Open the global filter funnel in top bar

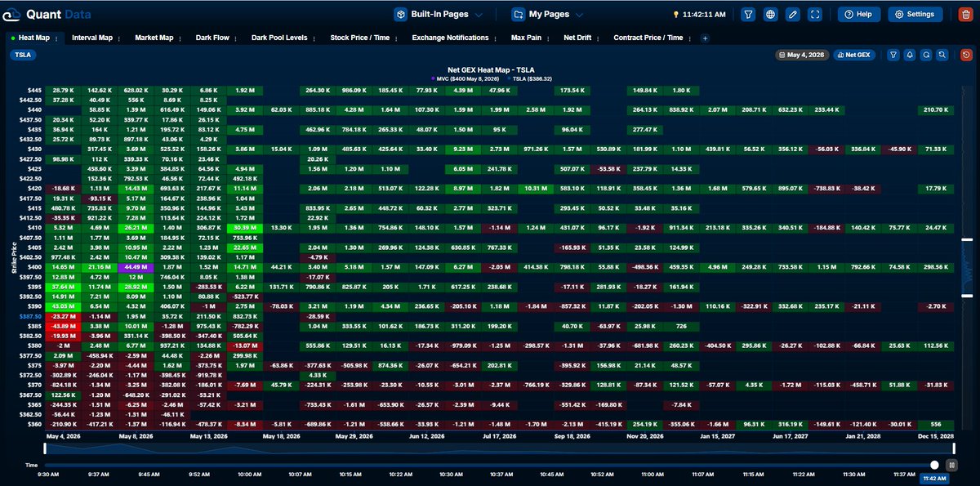(748, 14)
